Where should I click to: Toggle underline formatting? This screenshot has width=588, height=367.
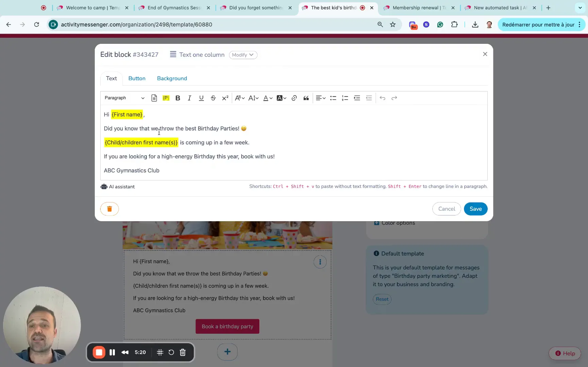point(201,98)
